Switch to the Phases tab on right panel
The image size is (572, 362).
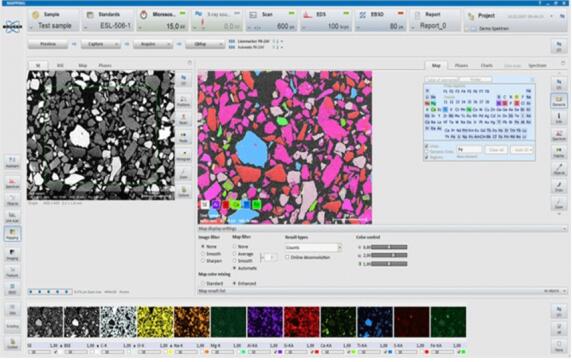461,66
